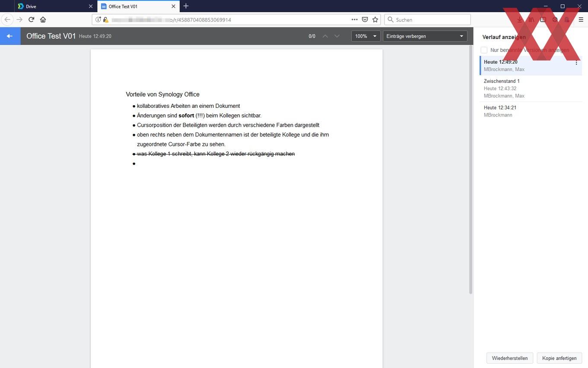Select the Office Test V01 tab
The image size is (588, 368).
(138, 6)
